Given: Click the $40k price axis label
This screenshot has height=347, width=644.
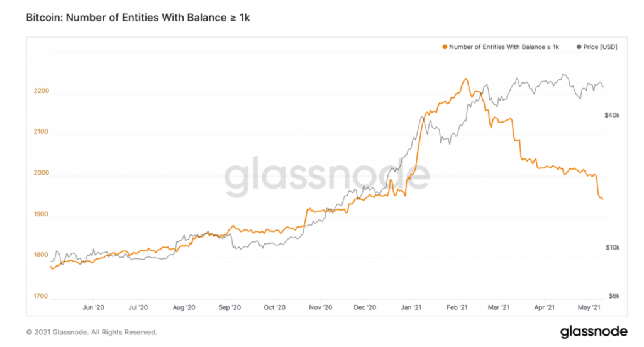Looking at the screenshot, I should pyautogui.click(x=612, y=115).
